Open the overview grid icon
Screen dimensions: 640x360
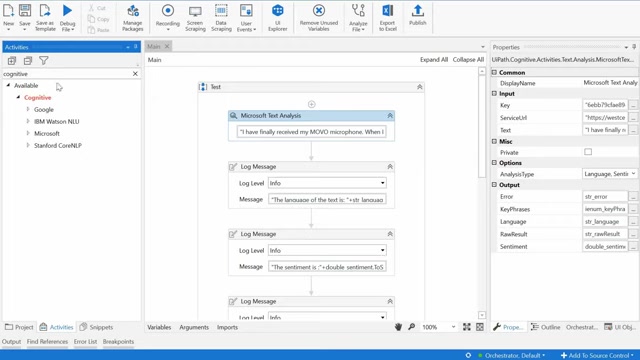(x=480, y=327)
